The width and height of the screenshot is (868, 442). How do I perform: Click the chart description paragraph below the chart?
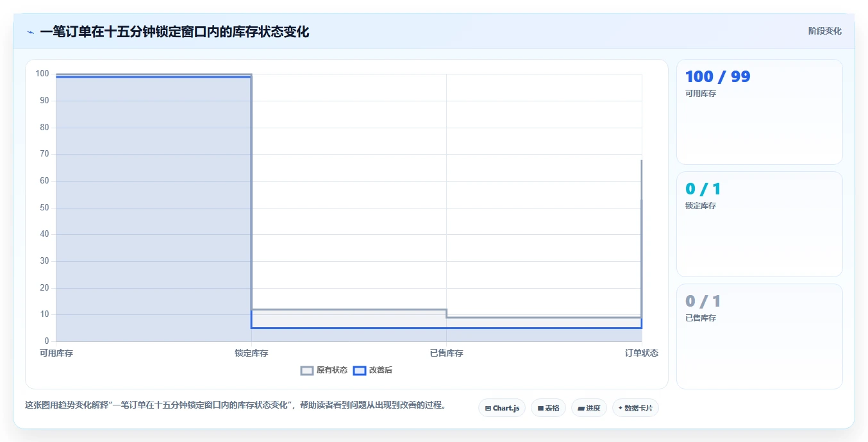235,405
